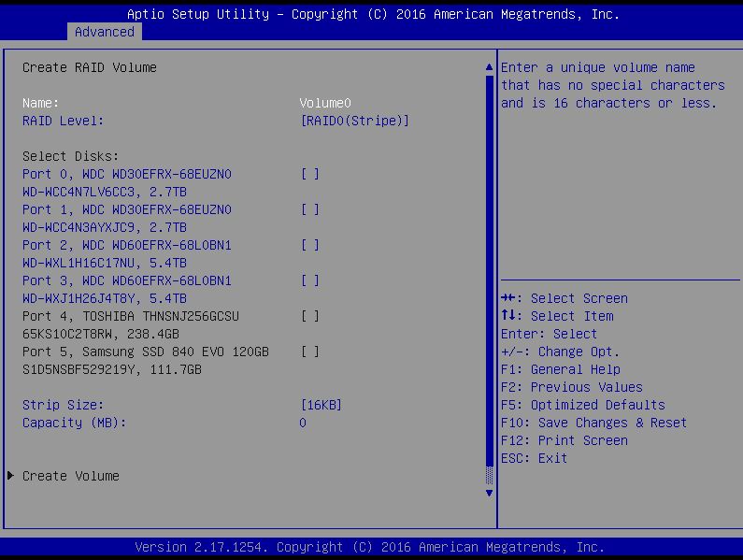The image size is (743, 560).
Task: Open the Advanced tab
Action: click(x=105, y=32)
